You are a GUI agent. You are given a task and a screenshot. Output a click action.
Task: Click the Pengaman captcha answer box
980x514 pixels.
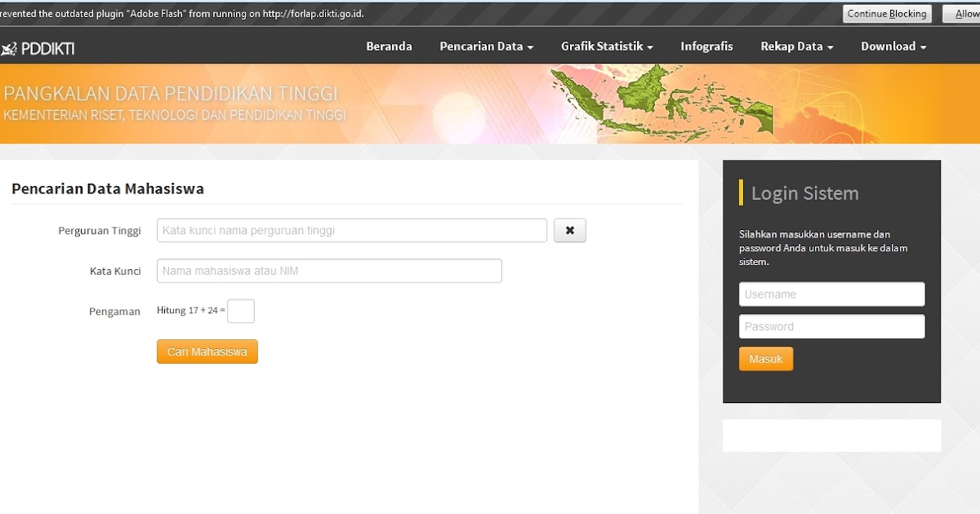click(241, 311)
